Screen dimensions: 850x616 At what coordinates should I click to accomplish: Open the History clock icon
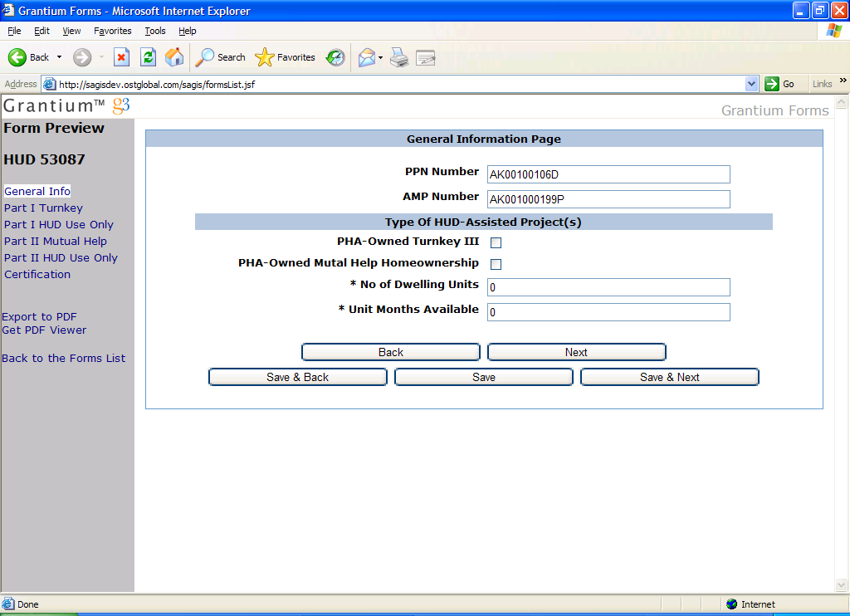tap(335, 57)
